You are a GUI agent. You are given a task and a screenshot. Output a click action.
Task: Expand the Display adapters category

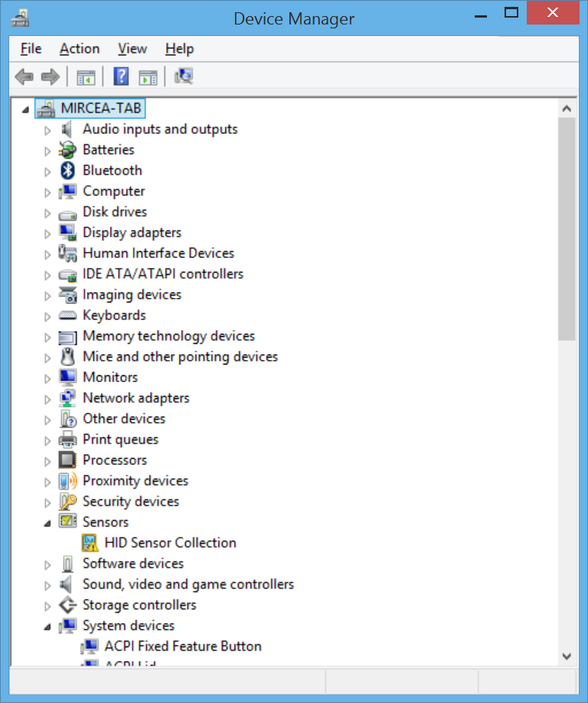[47, 234]
